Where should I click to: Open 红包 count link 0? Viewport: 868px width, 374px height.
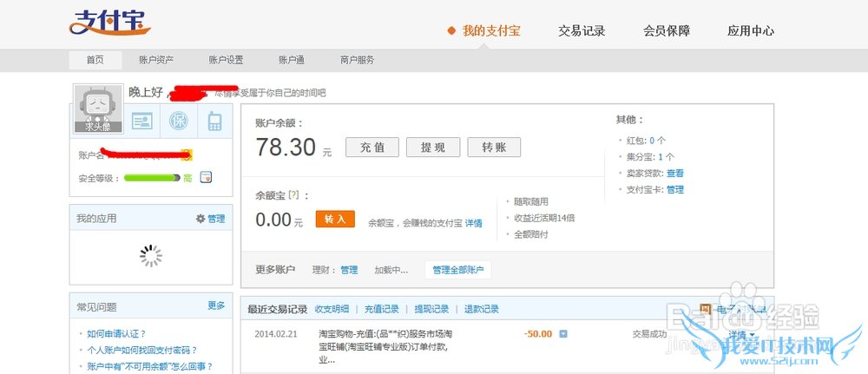coord(652,141)
